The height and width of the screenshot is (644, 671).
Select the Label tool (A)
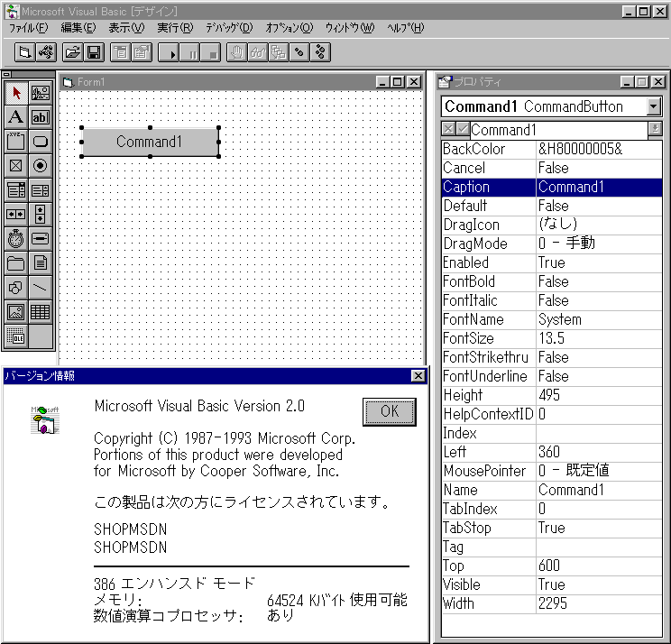16,117
